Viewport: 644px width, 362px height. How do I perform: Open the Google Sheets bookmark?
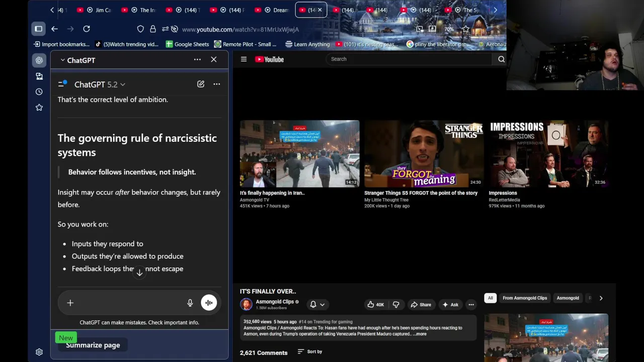187,44
